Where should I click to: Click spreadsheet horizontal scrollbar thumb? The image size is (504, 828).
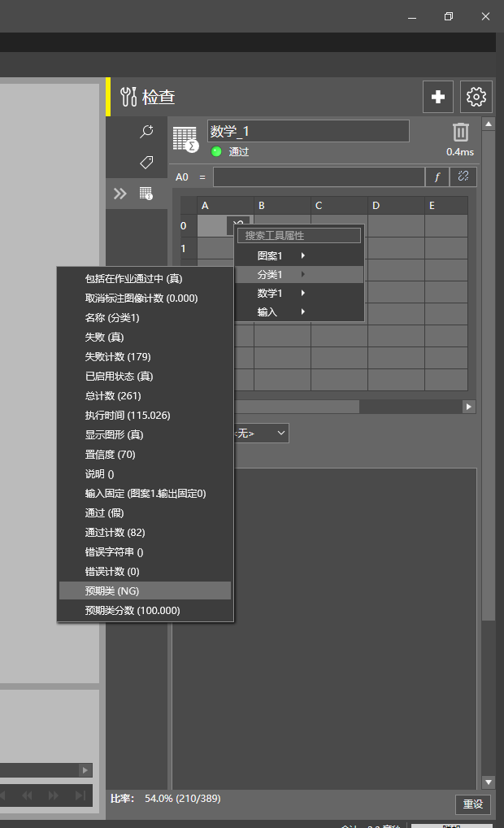pyautogui.click(x=298, y=407)
